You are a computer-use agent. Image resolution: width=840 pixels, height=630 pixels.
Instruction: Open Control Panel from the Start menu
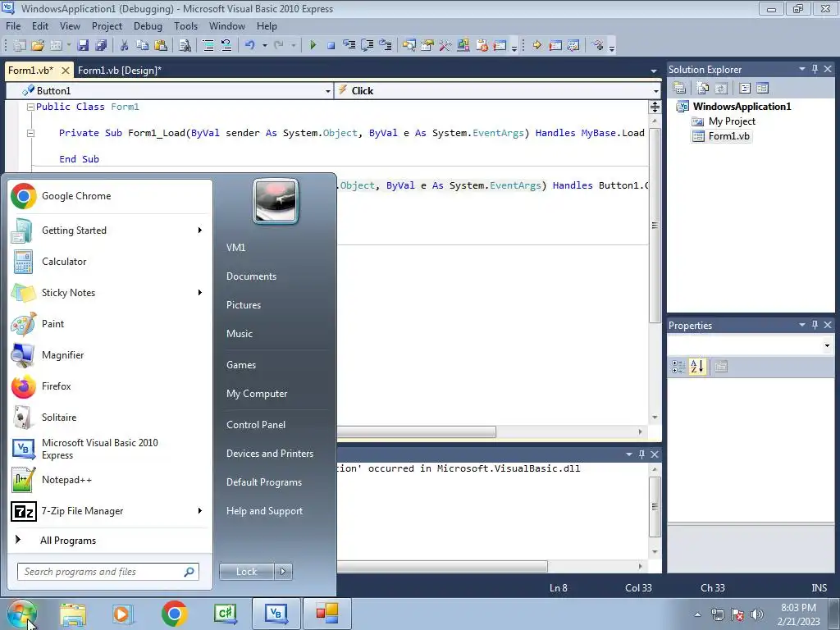pos(256,425)
